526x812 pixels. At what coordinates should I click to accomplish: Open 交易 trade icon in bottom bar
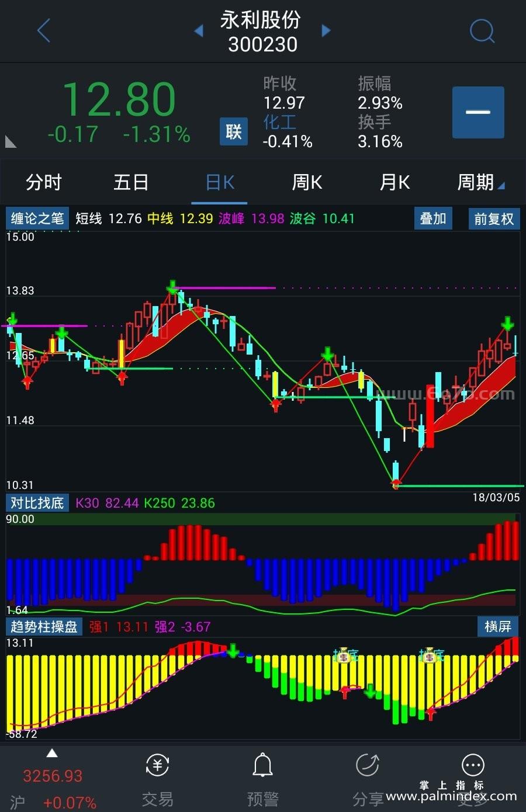157,780
